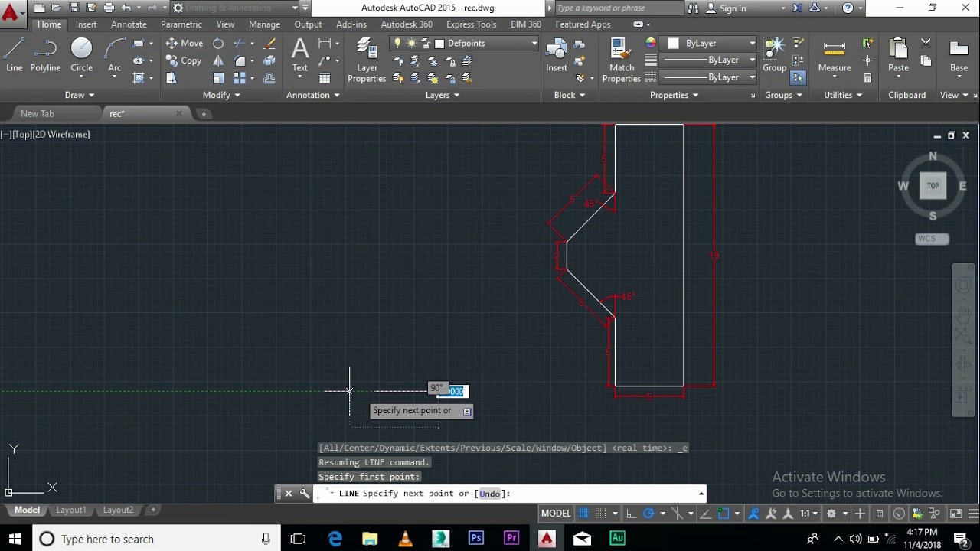The width and height of the screenshot is (980, 551).
Task: Toggle object snap in status bar
Action: (x=724, y=514)
